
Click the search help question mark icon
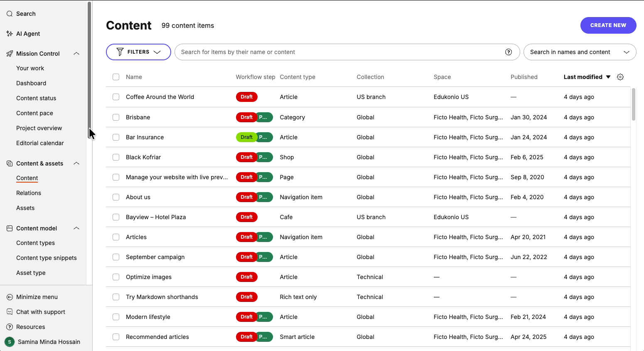[x=508, y=52]
